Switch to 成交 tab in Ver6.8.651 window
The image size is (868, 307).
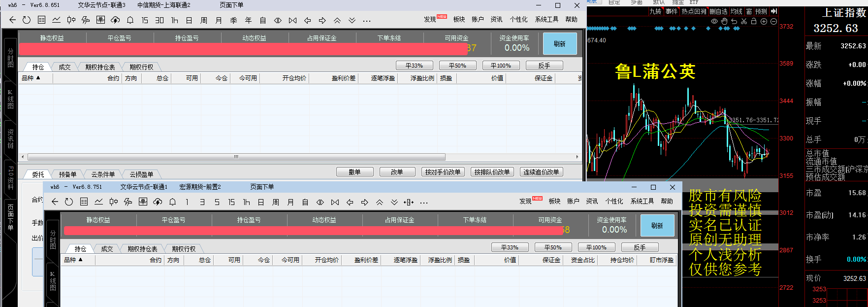pos(64,67)
